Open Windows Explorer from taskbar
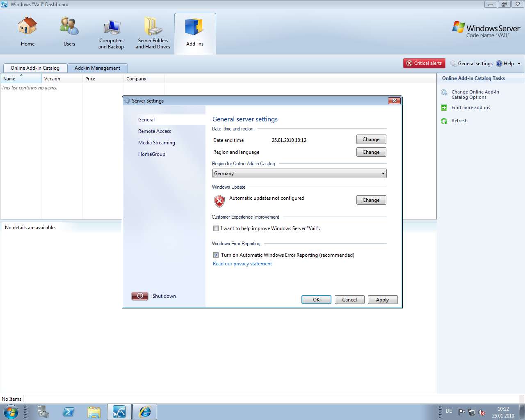 click(94, 412)
